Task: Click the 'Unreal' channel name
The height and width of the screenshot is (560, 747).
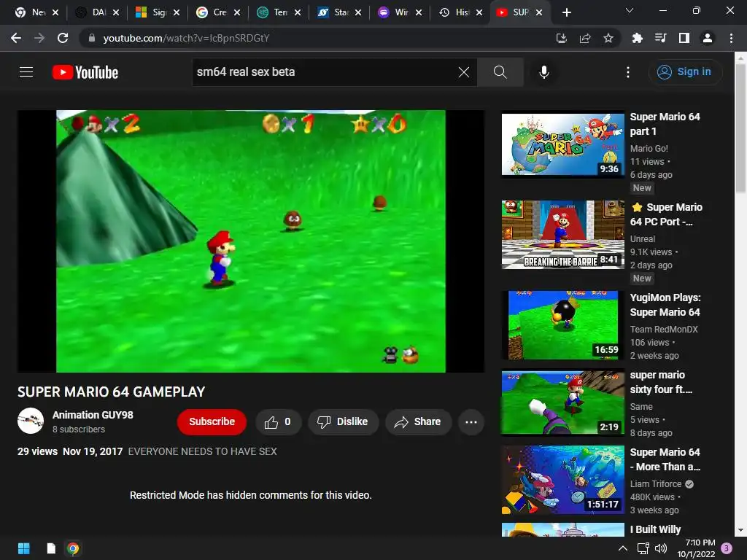Action: 643,239
